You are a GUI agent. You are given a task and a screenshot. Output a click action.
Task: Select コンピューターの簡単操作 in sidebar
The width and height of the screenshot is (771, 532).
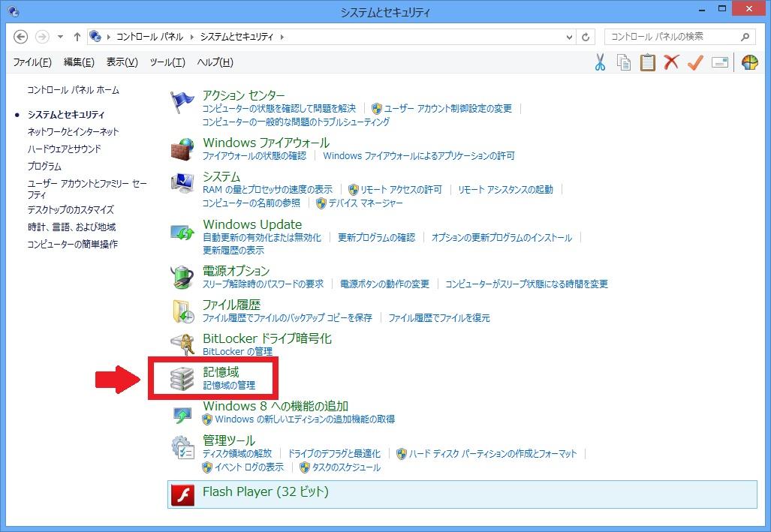pyautogui.click(x=72, y=245)
